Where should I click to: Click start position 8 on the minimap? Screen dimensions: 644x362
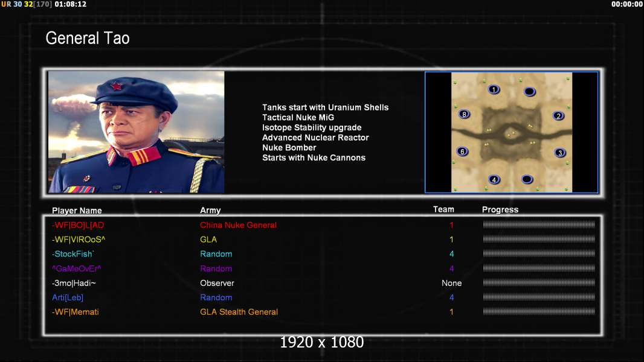(464, 115)
